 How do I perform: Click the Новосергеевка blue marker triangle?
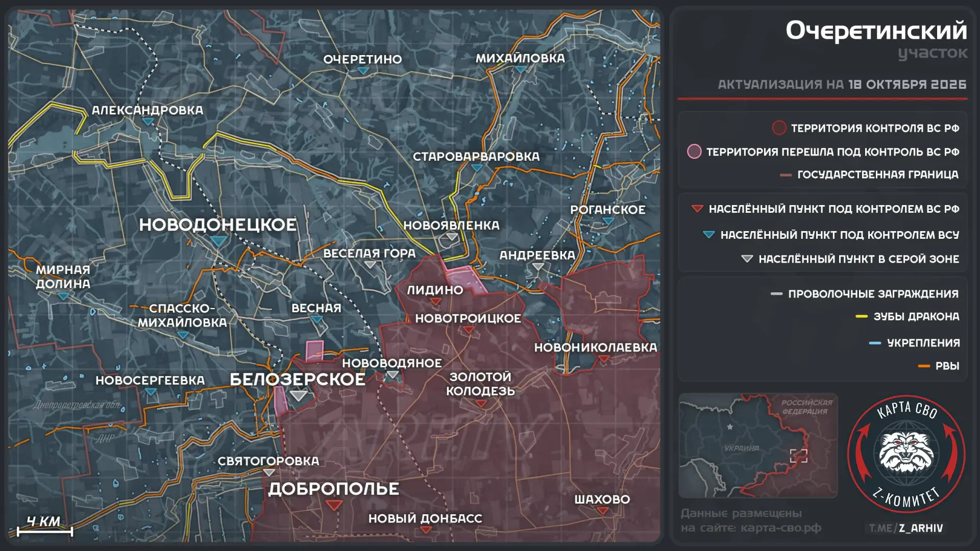tap(151, 392)
